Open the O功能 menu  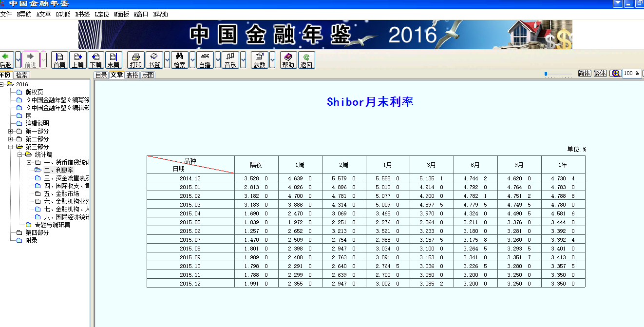(63, 14)
